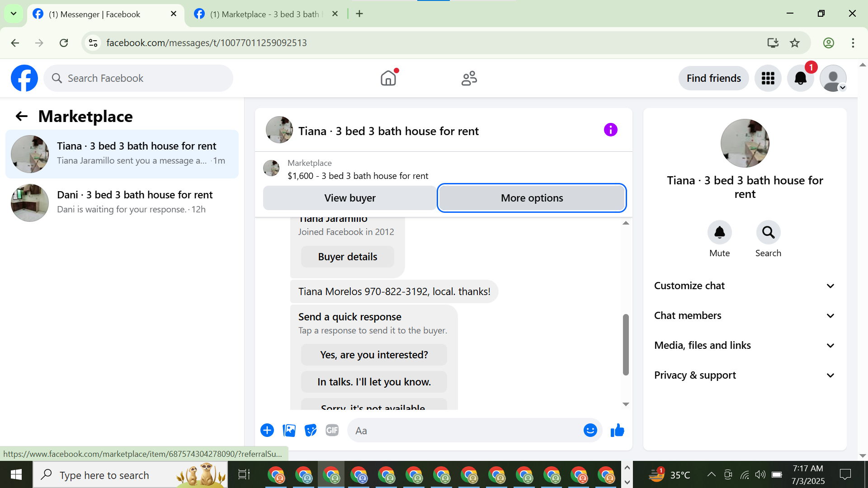The image size is (868, 488).
Task: Open more actions plus icon in composer
Action: (267, 430)
